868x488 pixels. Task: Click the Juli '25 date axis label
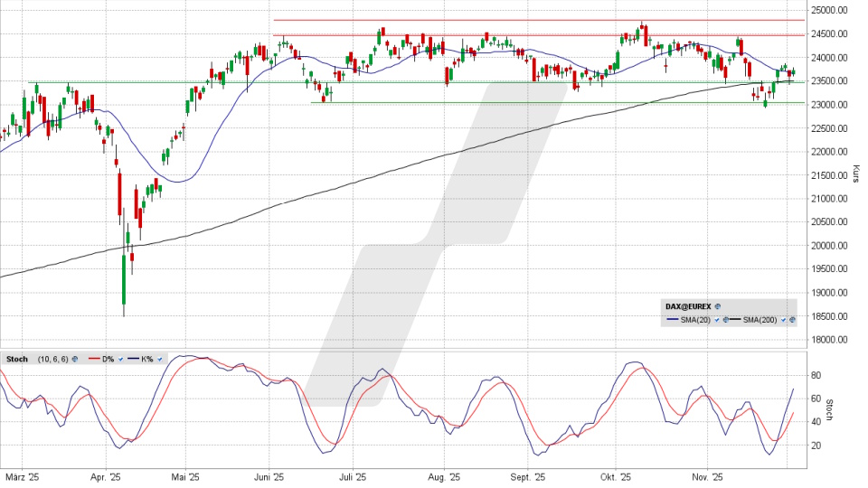[x=352, y=477]
